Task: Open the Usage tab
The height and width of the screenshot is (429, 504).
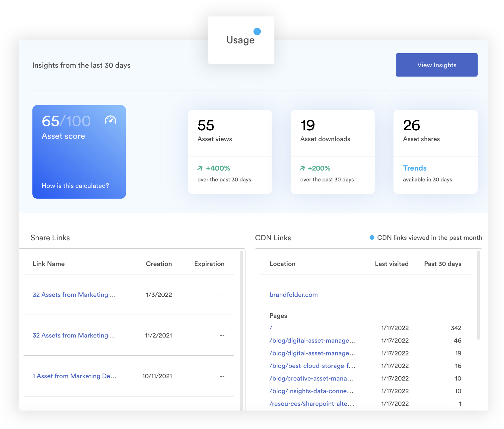Action: [241, 40]
